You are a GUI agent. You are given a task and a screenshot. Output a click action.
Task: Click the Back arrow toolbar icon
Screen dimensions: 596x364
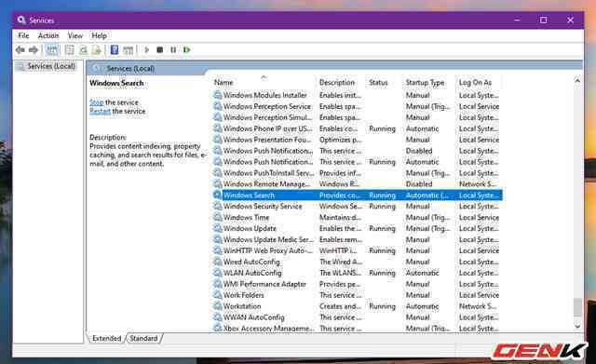20,49
